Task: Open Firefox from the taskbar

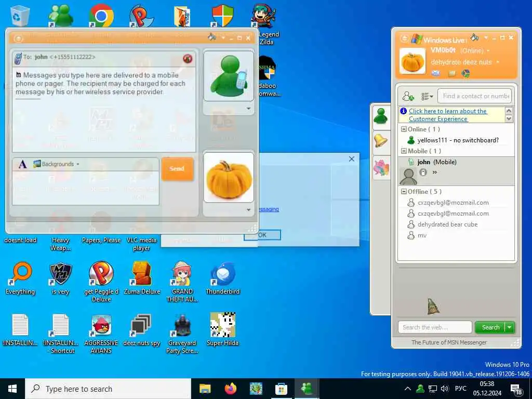Action: [230, 389]
